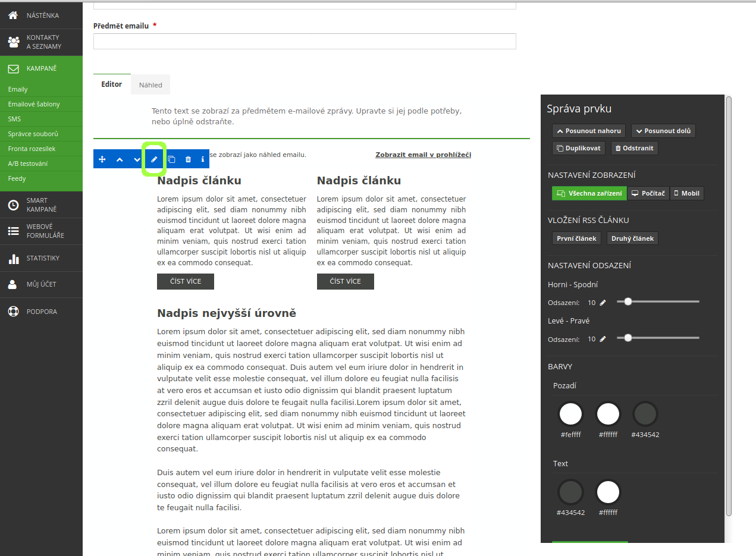This screenshot has width=756, height=556.
Task: Click the duplicate icon in block toolbar
Action: point(171,159)
